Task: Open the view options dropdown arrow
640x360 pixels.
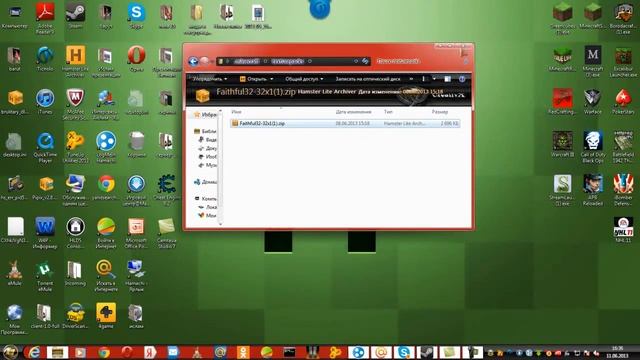Action: [x=434, y=79]
